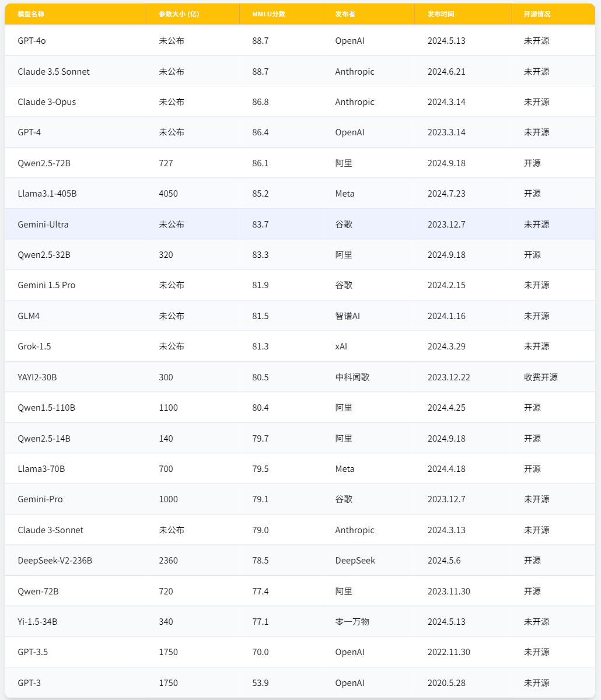
Task: Click the 智谱AI publisher cell
Action: (348, 316)
